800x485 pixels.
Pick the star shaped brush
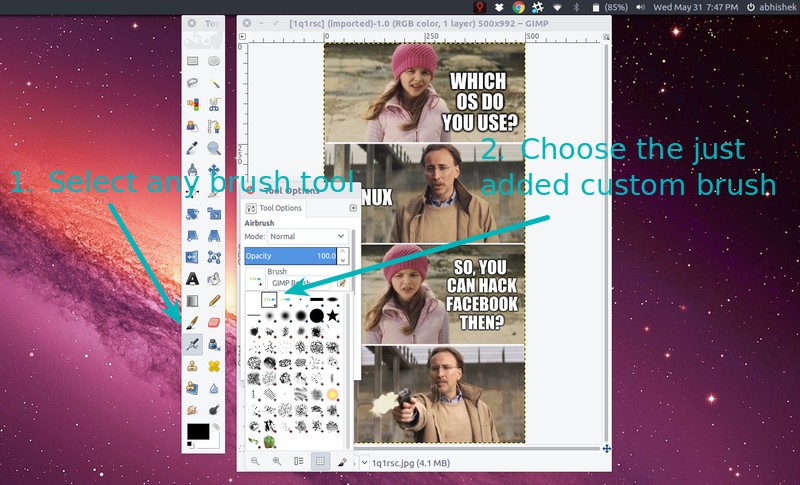tap(333, 315)
